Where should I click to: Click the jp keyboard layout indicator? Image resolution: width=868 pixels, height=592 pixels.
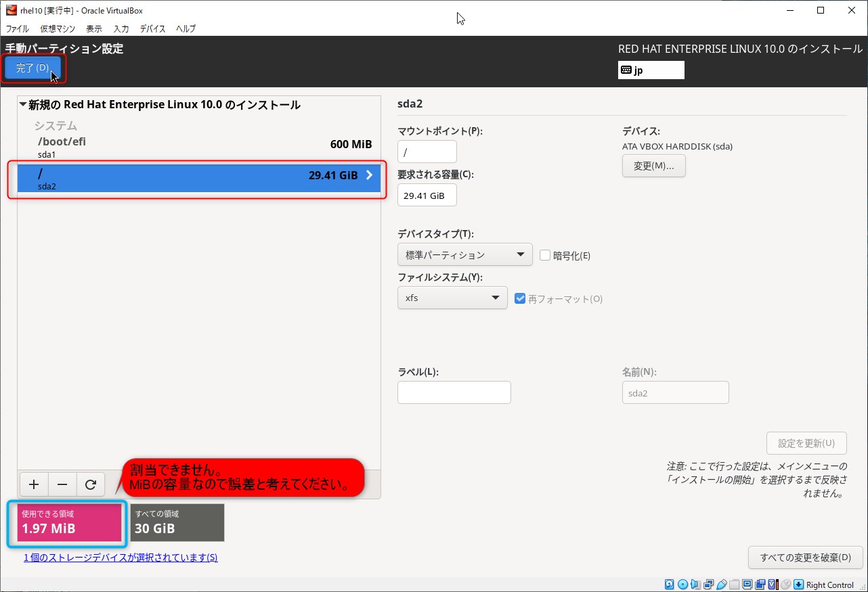click(651, 70)
